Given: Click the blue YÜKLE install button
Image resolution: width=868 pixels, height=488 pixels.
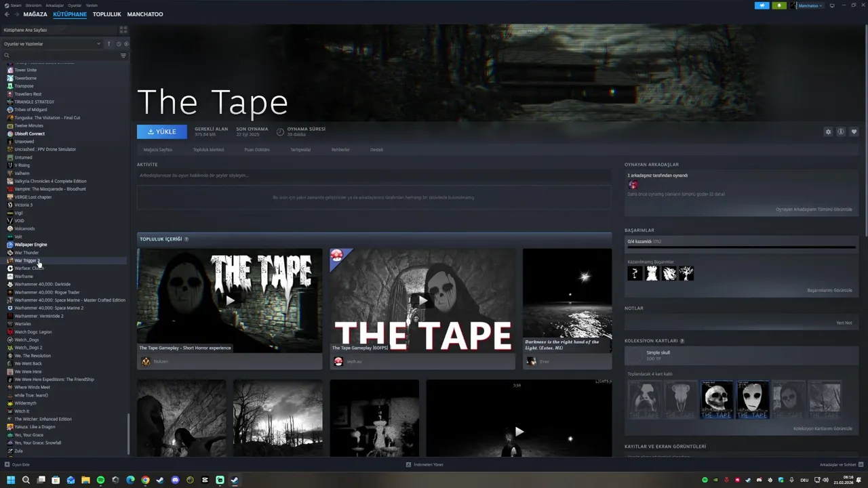Looking at the screenshot, I should (162, 131).
